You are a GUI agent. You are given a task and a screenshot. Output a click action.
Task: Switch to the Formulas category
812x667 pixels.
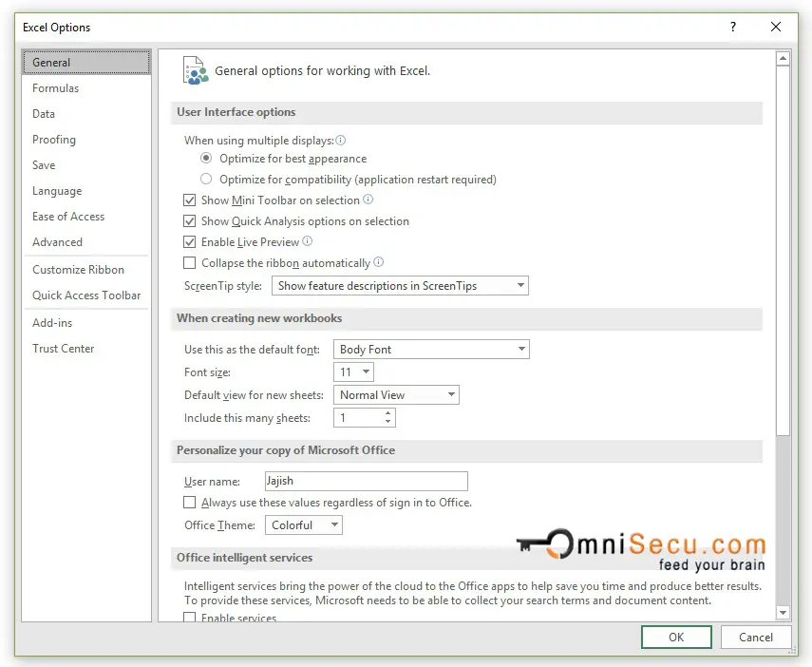(x=55, y=87)
